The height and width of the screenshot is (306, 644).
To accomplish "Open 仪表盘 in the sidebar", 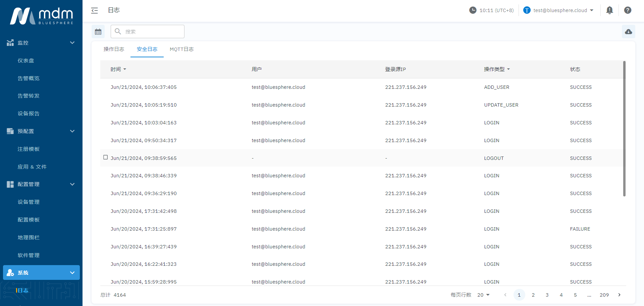I will tap(26, 61).
